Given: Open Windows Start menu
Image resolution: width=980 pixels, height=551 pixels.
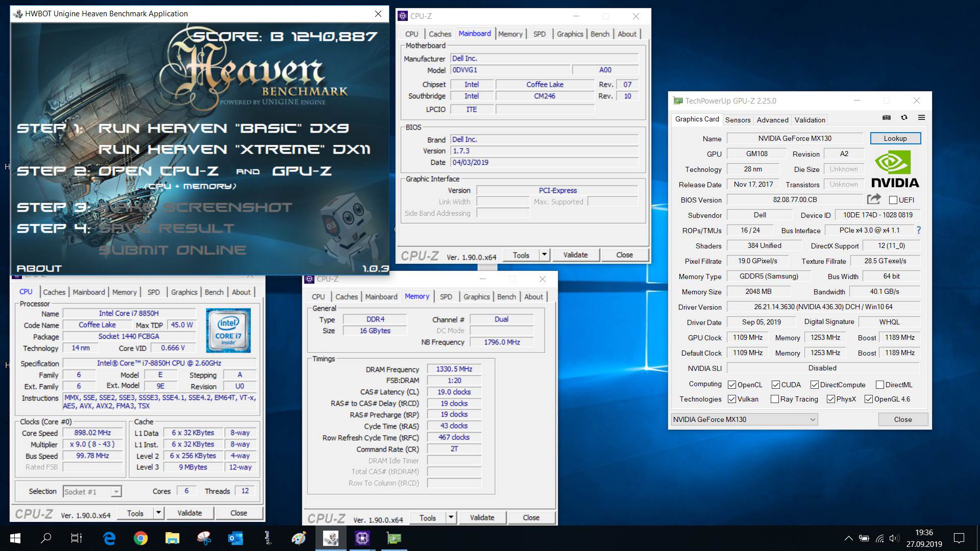Looking at the screenshot, I should [15, 538].
